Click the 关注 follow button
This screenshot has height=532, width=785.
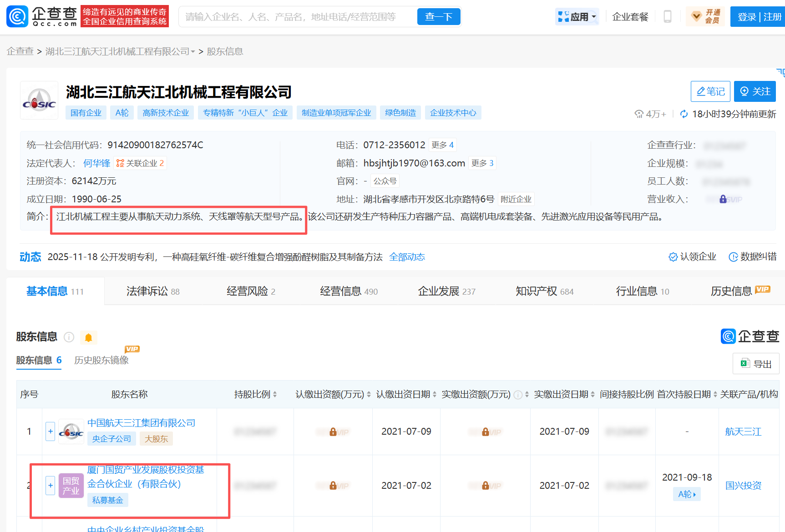tap(755, 91)
